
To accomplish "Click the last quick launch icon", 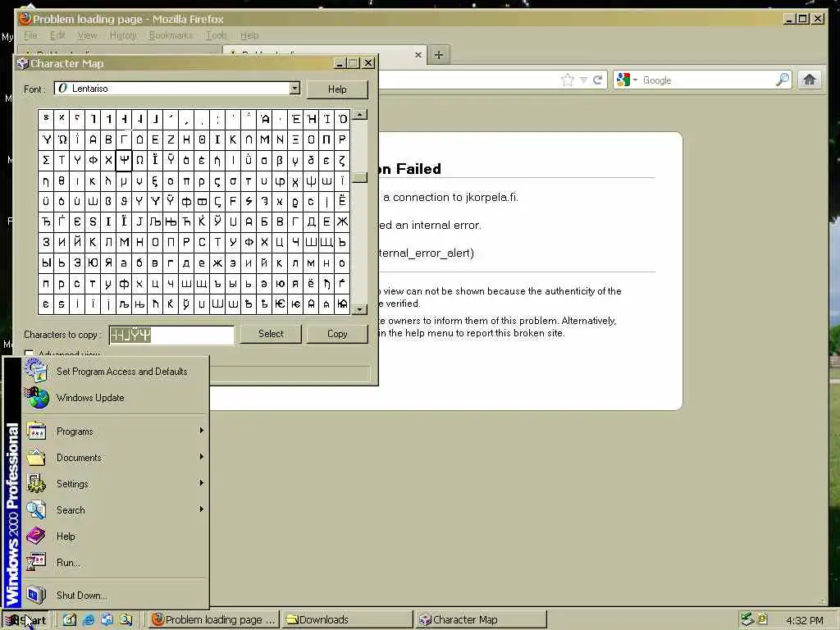I will click(x=126, y=620).
